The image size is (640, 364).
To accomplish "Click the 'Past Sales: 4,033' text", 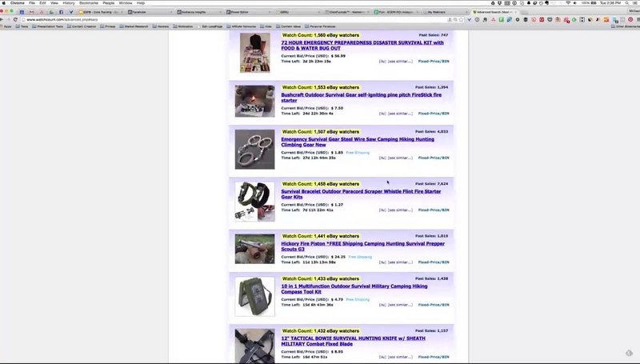I will [x=431, y=132].
